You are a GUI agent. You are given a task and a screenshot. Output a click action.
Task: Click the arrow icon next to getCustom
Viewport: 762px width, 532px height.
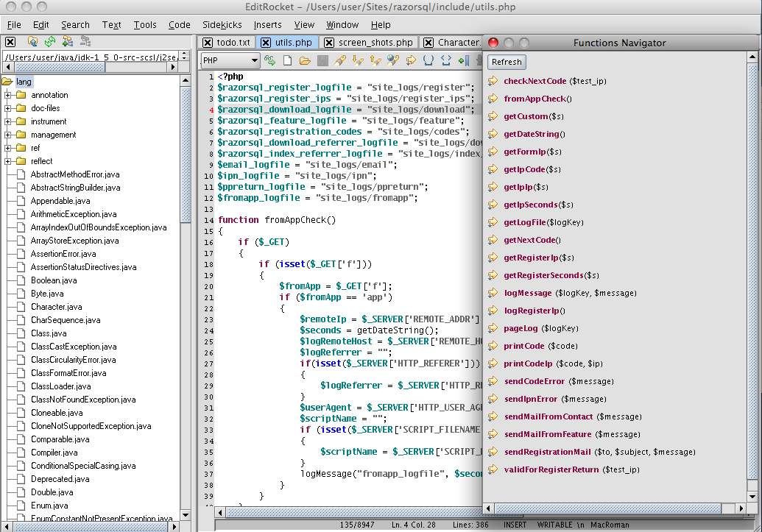coord(493,116)
